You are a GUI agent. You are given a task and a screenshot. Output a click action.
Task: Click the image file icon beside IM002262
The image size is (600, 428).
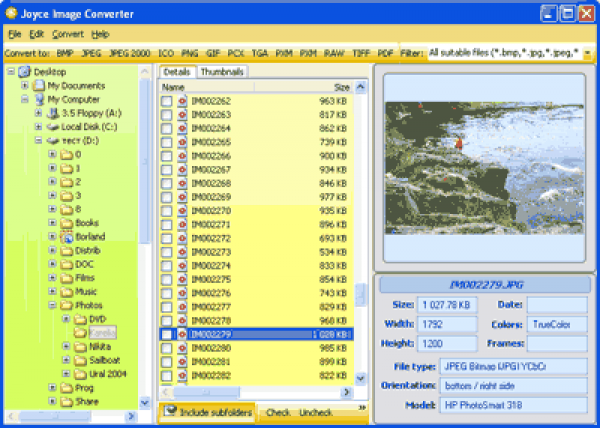coord(183,101)
